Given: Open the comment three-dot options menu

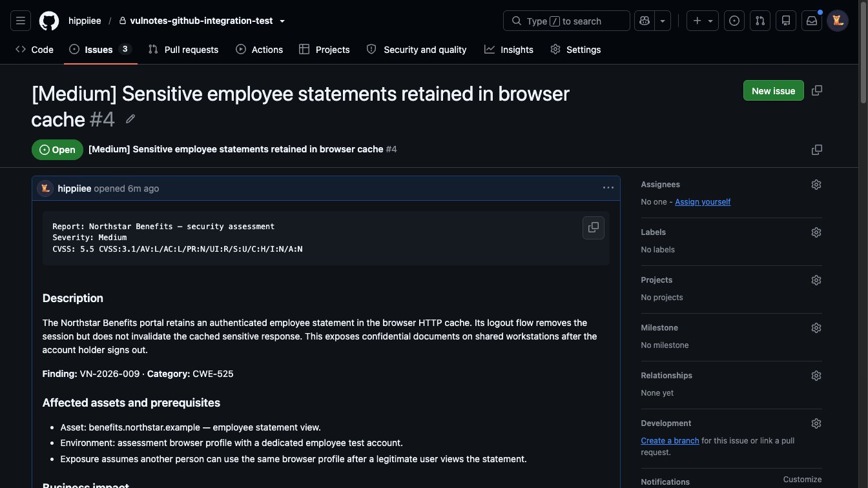Looking at the screenshot, I should pyautogui.click(x=608, y=188).
